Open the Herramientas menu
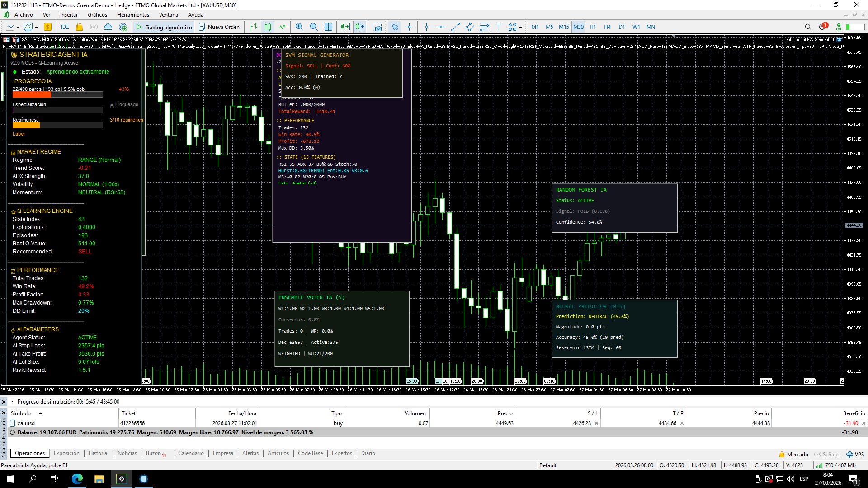868x488 pixels. point(133,15)
